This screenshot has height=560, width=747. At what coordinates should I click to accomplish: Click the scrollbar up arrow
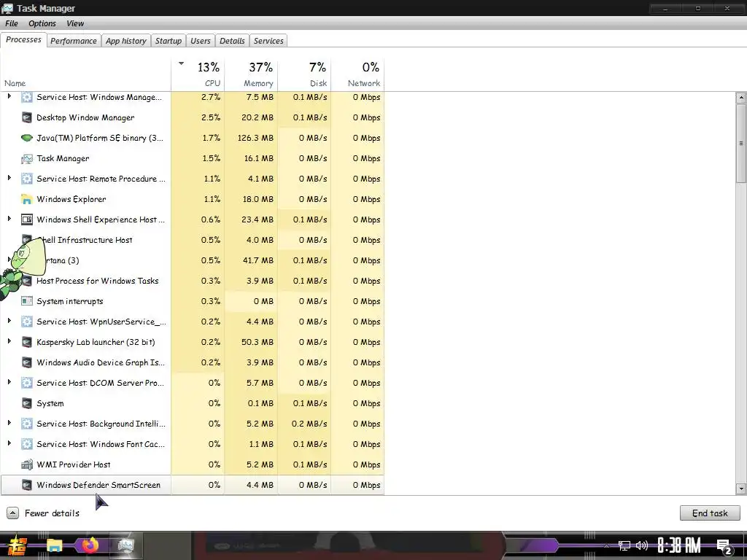tap(741, 98)
